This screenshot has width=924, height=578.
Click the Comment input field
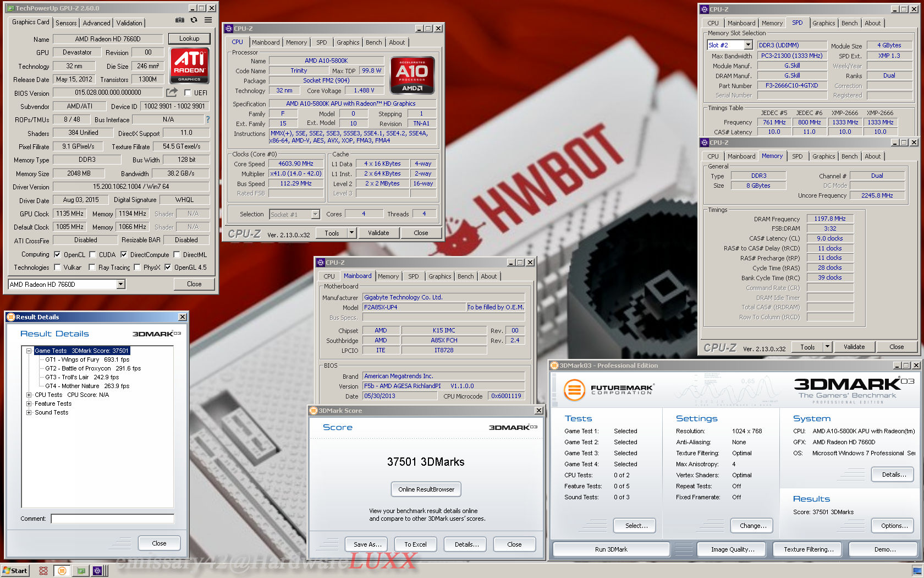tap(113, 519)
